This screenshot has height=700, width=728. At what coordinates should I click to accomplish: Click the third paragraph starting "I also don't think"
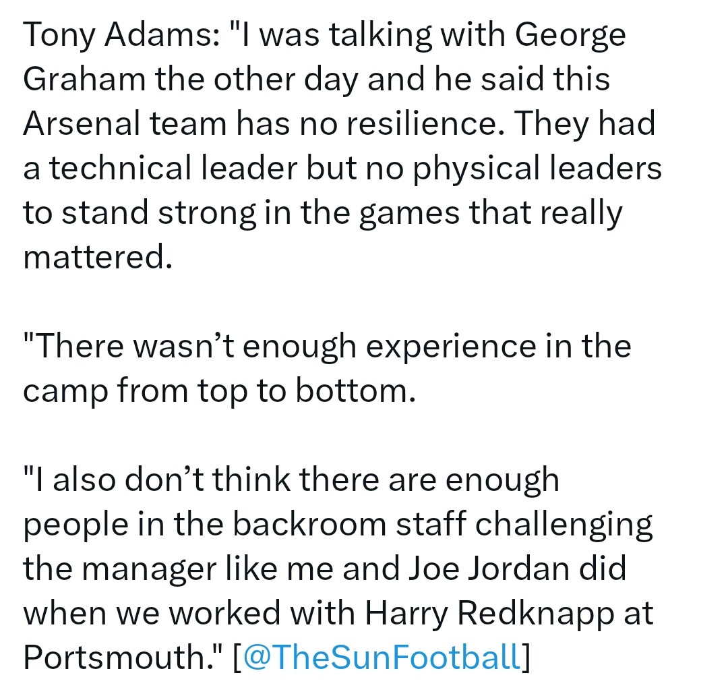(x=338, y=568)
